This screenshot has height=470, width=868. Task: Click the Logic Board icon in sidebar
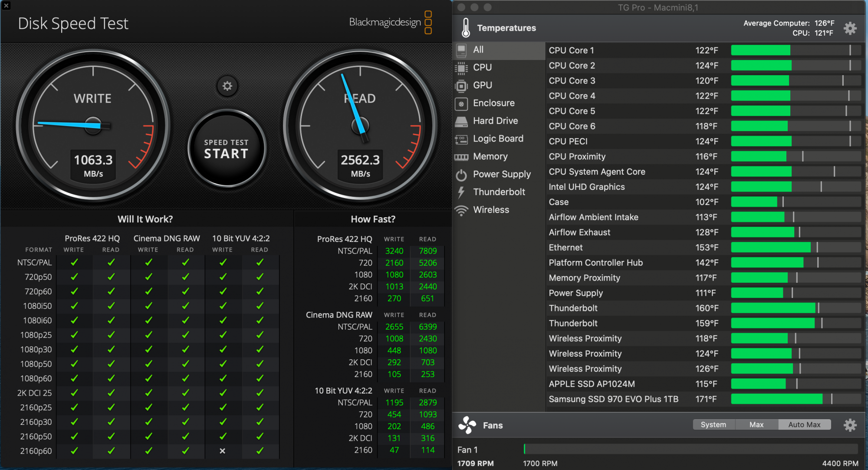point(461,139)
